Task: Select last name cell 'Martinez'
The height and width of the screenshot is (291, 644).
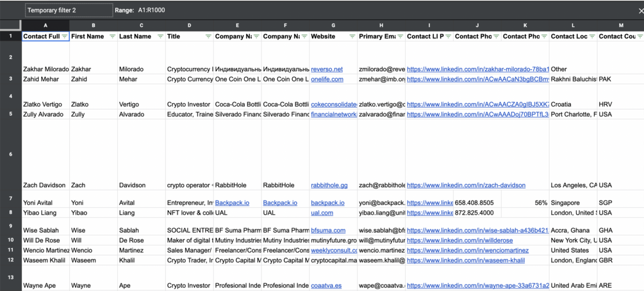Action: (142, 250)
